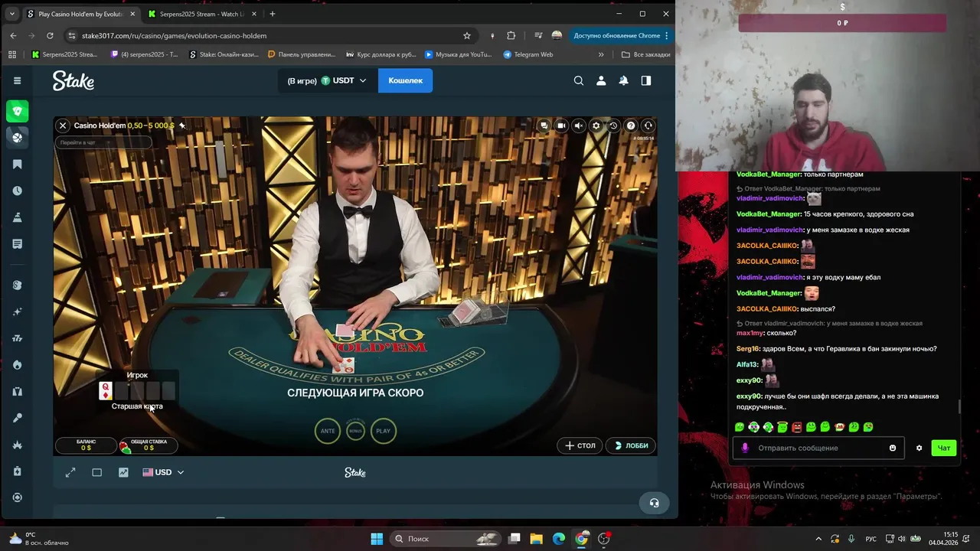Close the Casino Hold'em game with X

coord(63,126)
